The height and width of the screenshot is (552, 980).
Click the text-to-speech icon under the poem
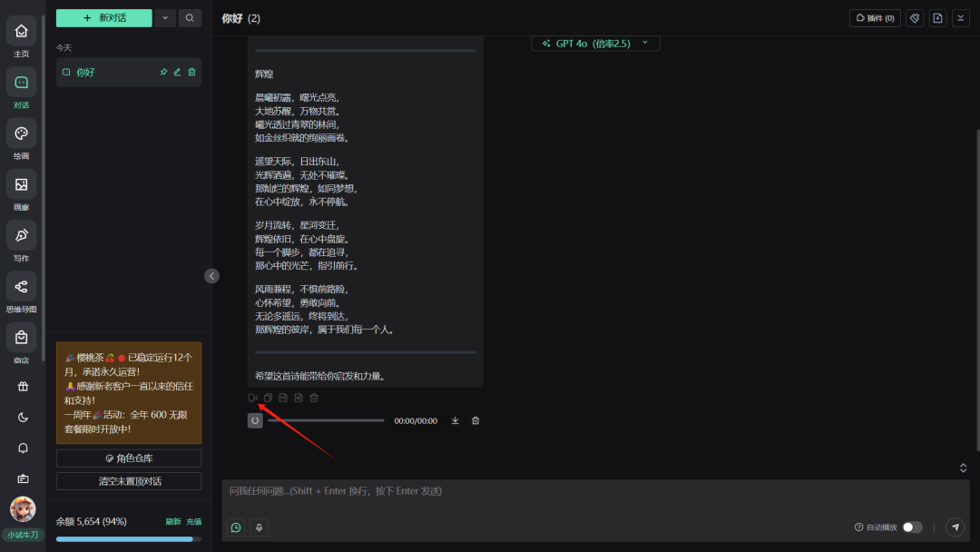pyautogui.click(x=252, y=398)
